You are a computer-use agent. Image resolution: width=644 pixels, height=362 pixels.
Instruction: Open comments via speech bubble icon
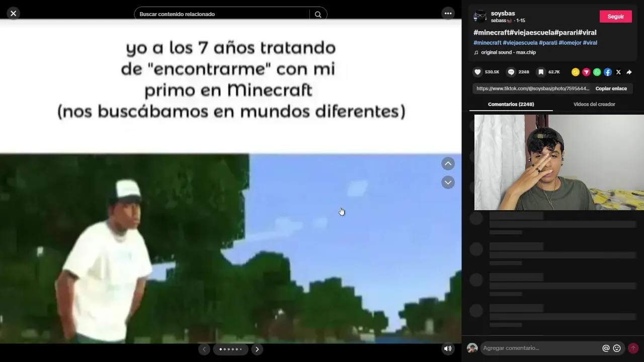(511, 72)
